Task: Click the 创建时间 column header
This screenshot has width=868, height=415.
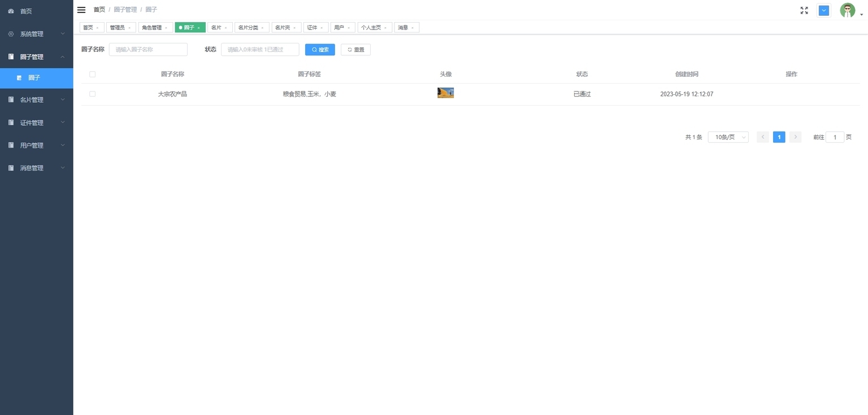Action: pyautogui.click(x=687, y=74)
